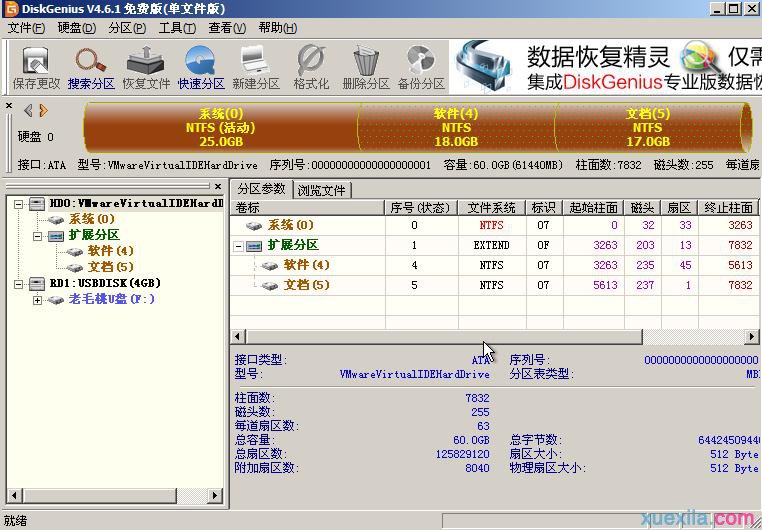Switch to the 分区参数 tab
The height and width of the screenshot is (530, 762).
pos(261,188)
